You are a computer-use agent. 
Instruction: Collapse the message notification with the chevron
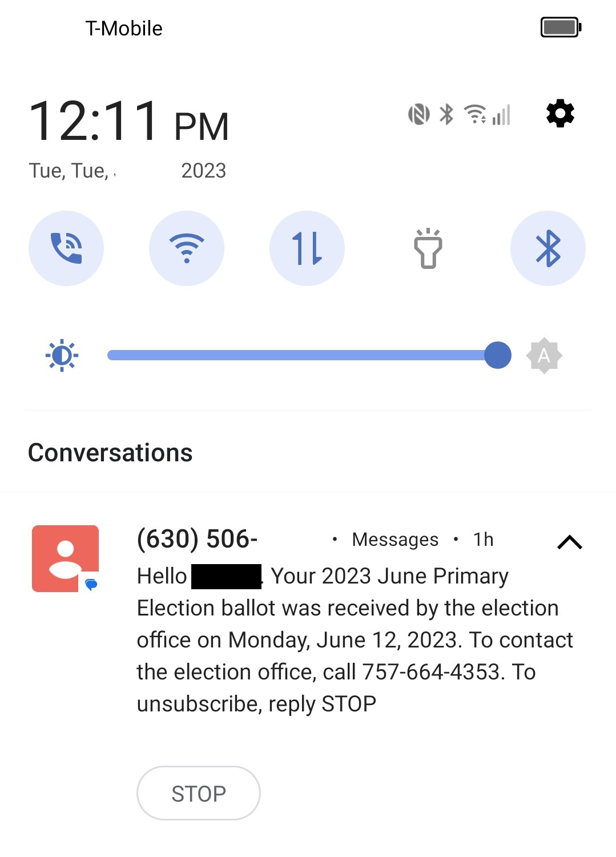coord(569,542)
